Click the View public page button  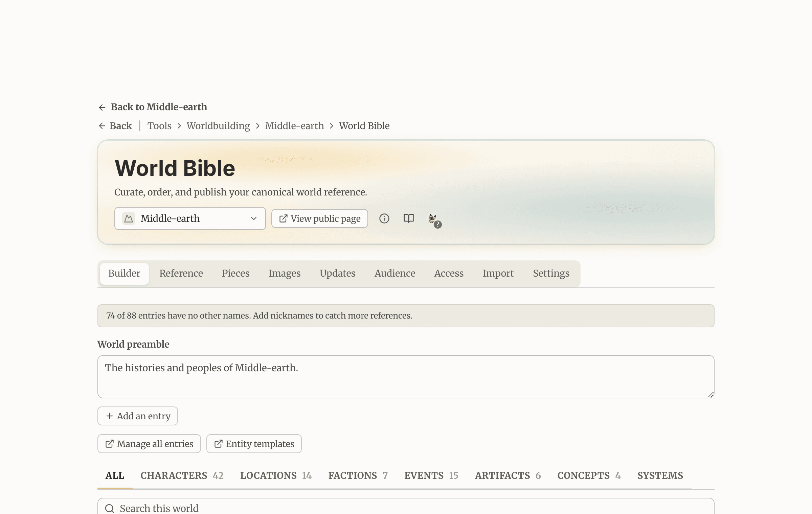point(320,218)
